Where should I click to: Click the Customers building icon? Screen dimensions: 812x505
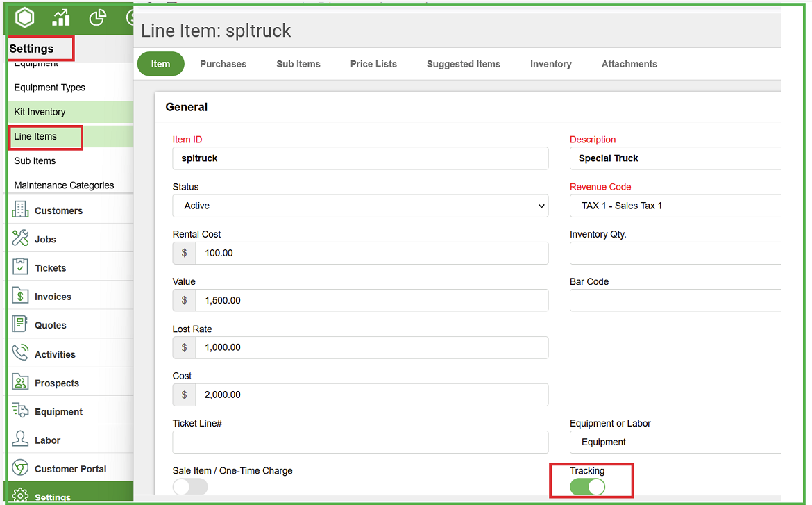tap(20, 210)
